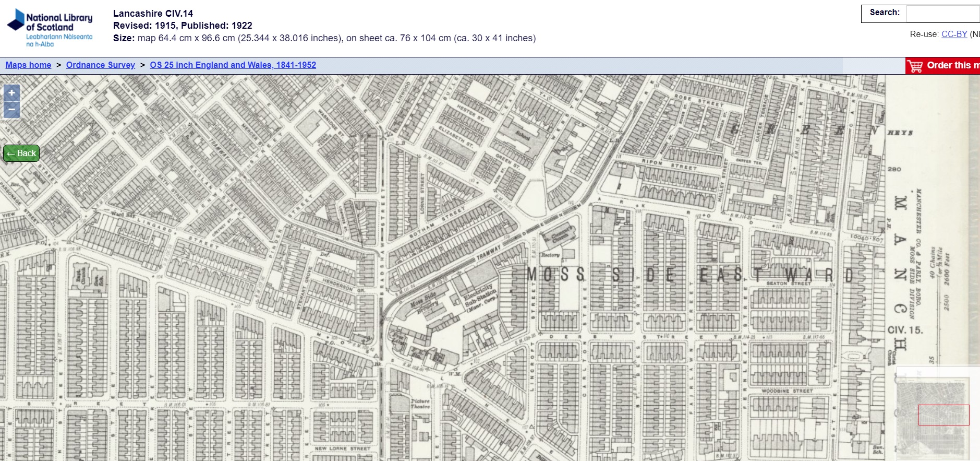Viewport: 980px width, 461px height.
Task: Click the 'Size:' map dimensions text
Action: 324,38
